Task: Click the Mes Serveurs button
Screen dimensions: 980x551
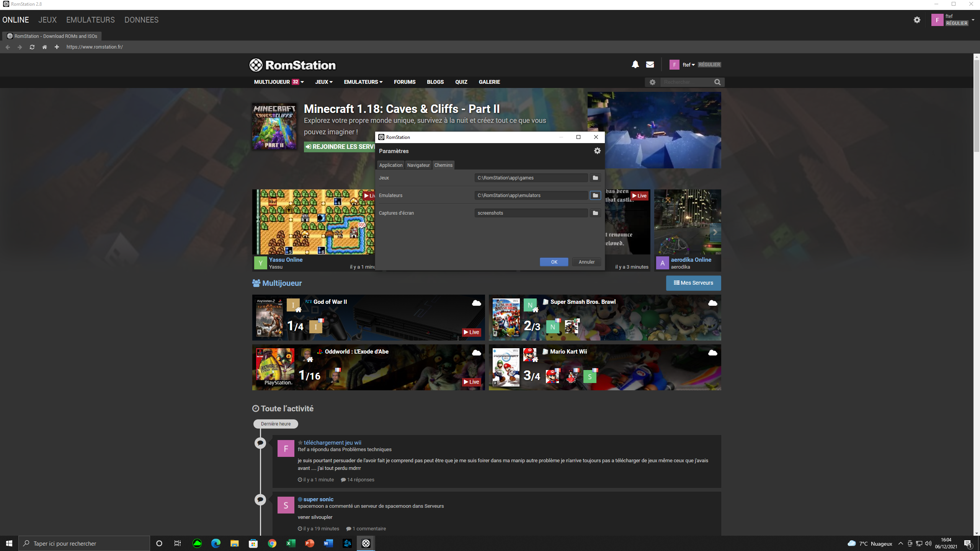Action: (693, 283)
